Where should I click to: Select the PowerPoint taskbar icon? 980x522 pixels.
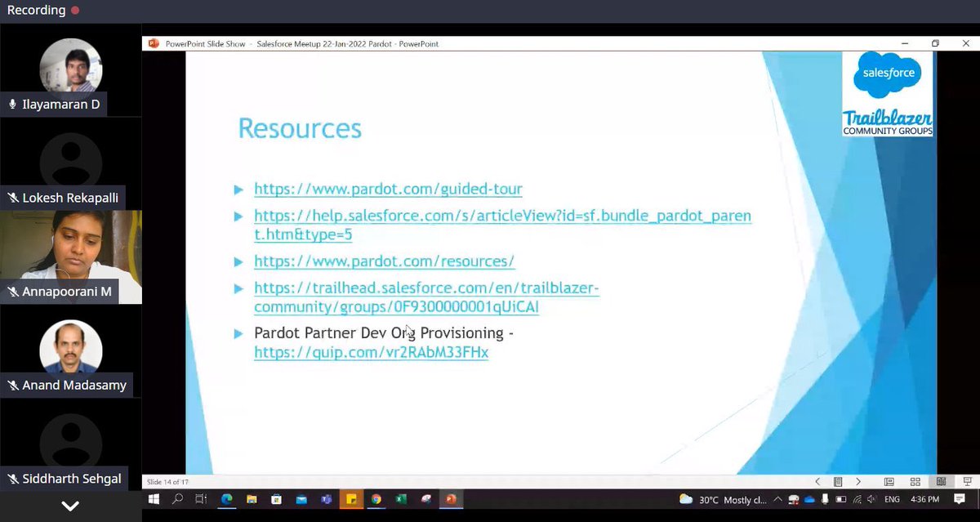451,499
